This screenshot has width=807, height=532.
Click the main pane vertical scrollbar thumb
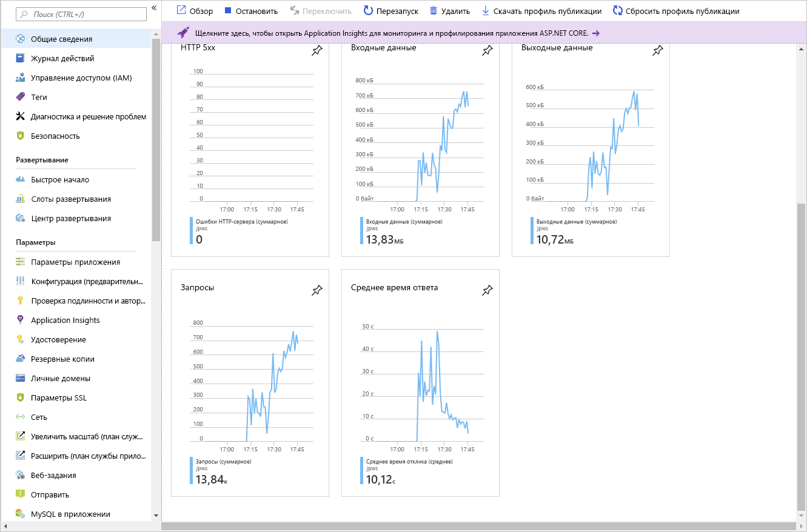(x=802, y=357)
